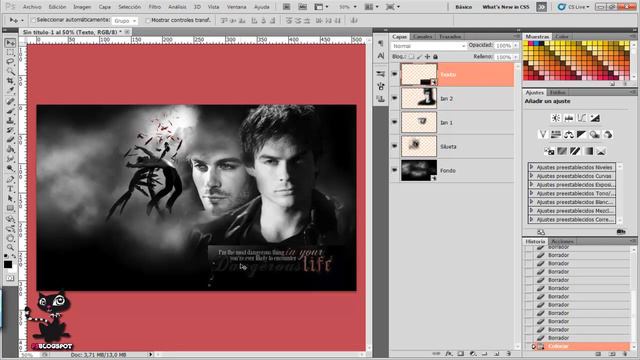
Task: Add a Photo Filter adjustment
Action: point(595,135)
